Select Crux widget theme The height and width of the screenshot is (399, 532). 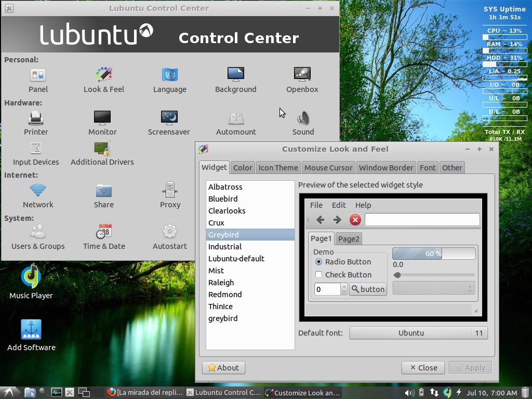coord(250,222)
